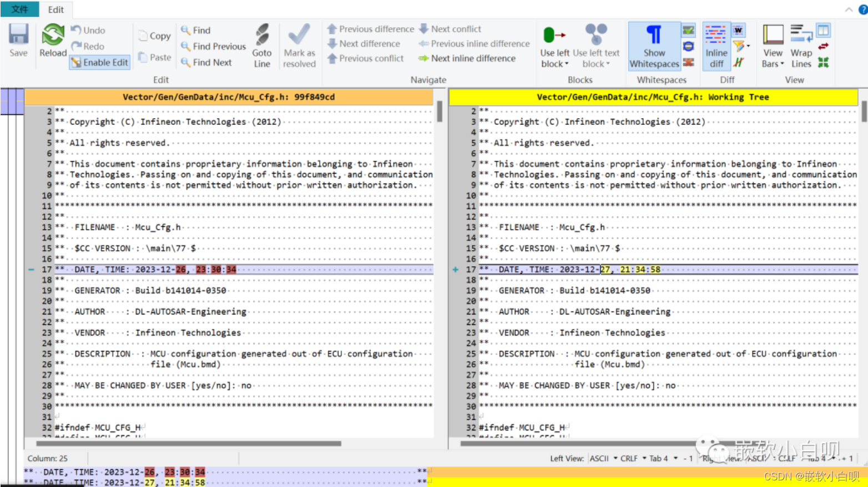Toggle Inline diff

tap(716, 46)
